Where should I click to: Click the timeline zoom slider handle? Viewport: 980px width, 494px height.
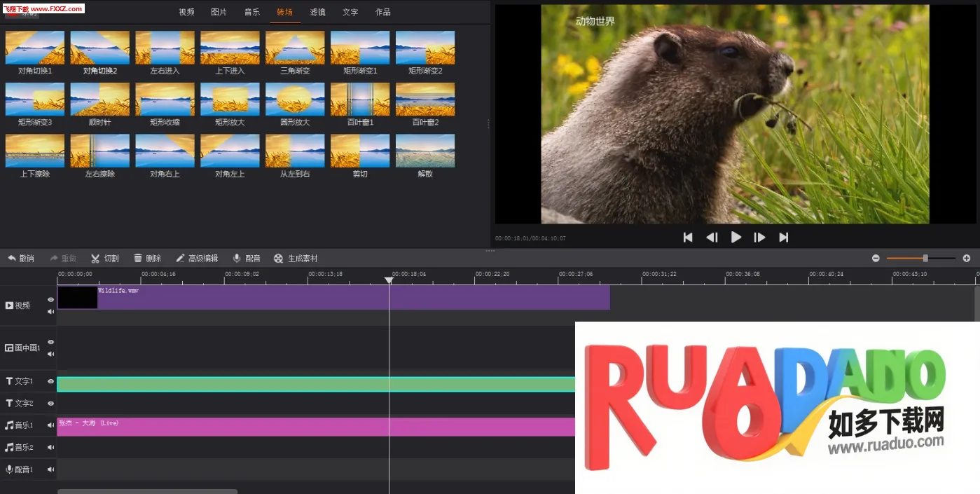[925, 259]
